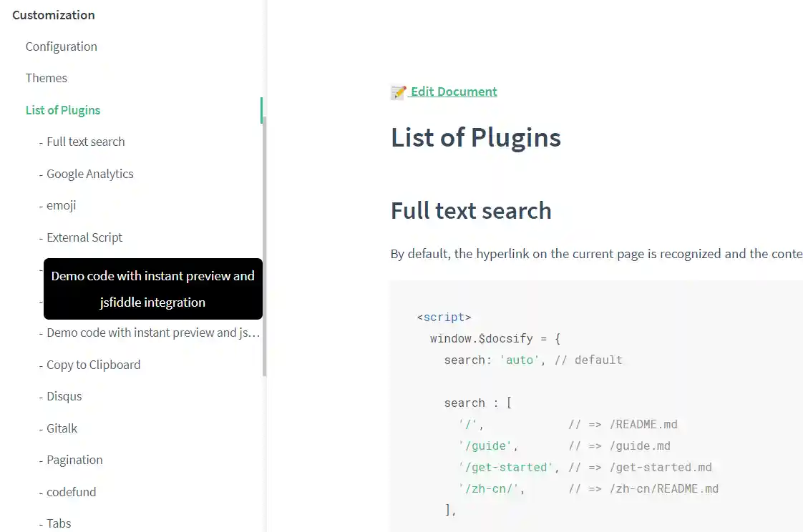This screenshot has height=532, width=803.
Task: Select List of Plugins in the sidebar
Action: click(63, 110)
